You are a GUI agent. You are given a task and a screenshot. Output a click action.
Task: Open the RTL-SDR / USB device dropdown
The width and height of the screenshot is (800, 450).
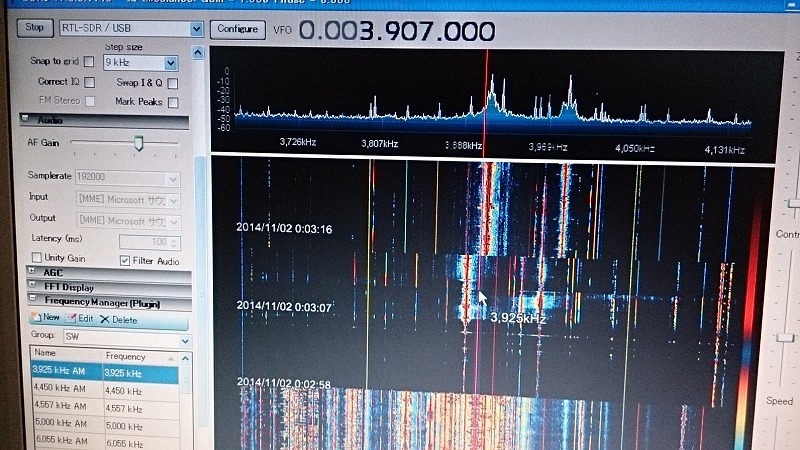131,29
